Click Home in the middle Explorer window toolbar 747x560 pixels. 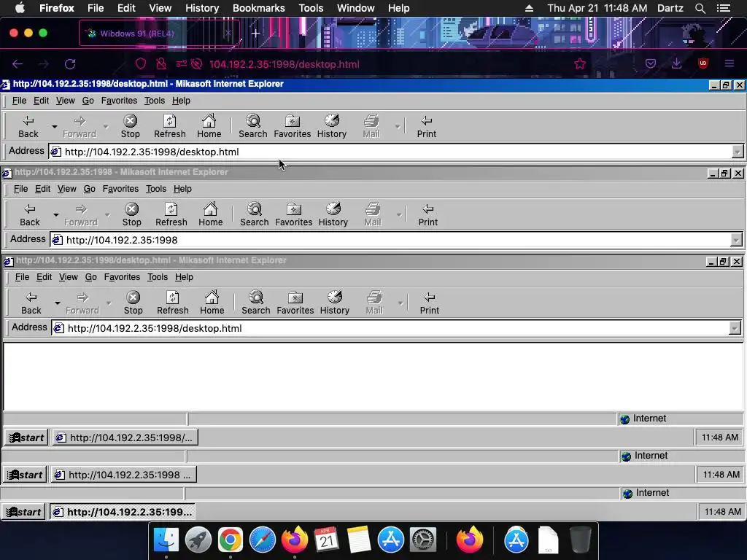coord(211,215)
